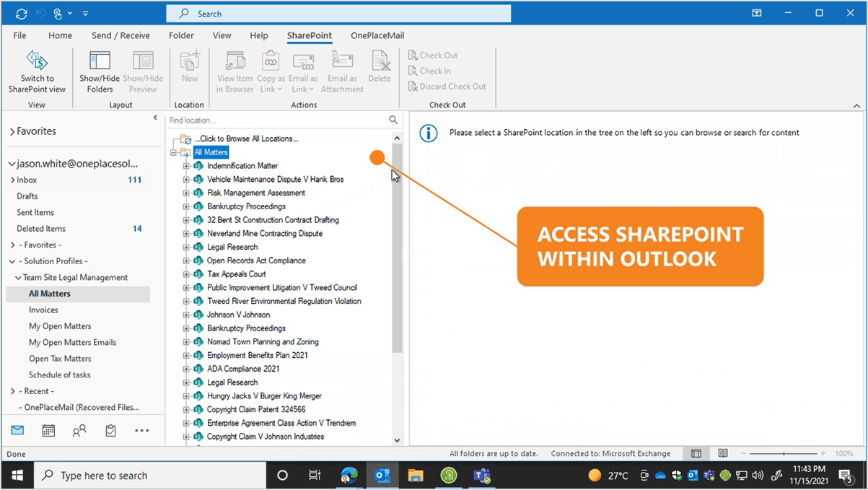
Task: Open File Explorer from the taskbar
Action: (x=415, y=475)
